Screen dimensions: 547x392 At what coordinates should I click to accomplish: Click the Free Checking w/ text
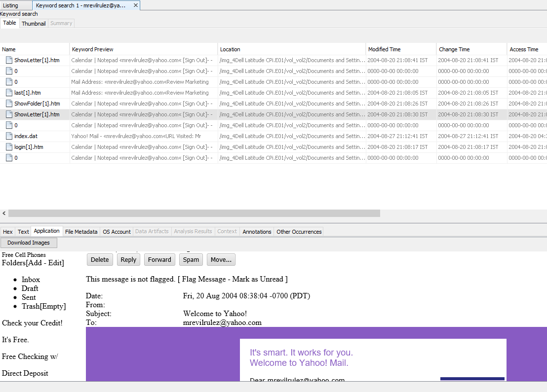tap(30, 356)
